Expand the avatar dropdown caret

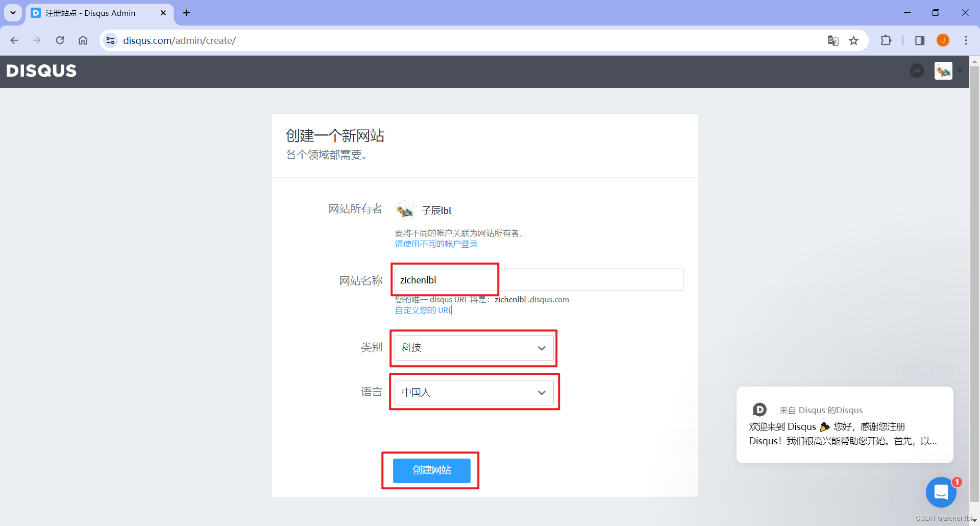(x=960, y=71)
